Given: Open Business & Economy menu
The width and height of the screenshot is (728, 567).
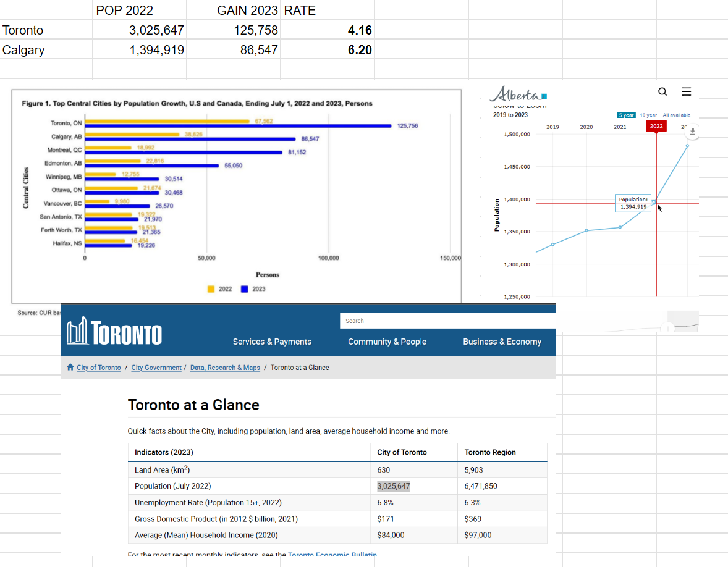Looking at the screenshot, I should 502,342.
